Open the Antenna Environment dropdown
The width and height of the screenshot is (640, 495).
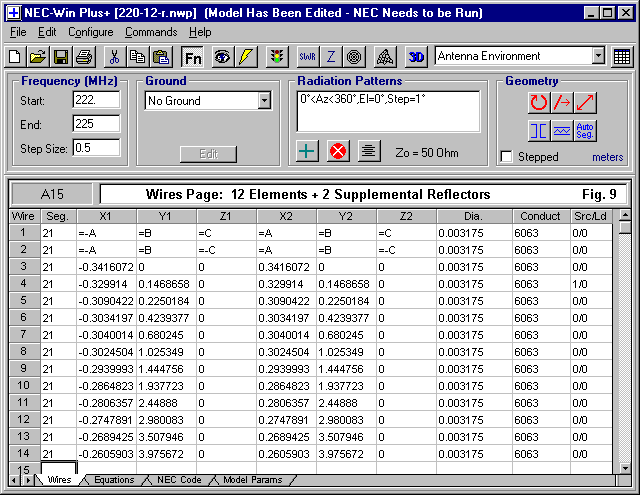pos(598,57)
